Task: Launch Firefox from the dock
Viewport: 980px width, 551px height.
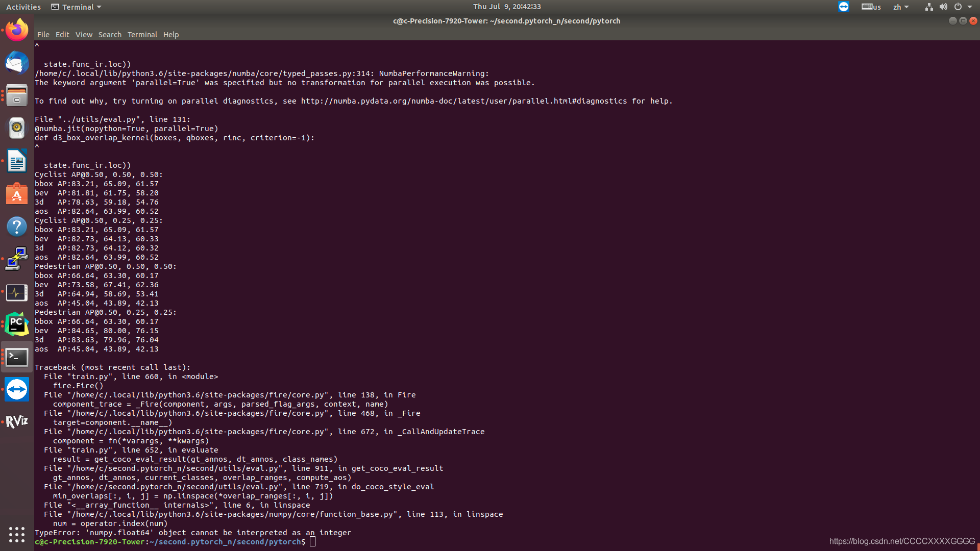Action: click(17, 30)
